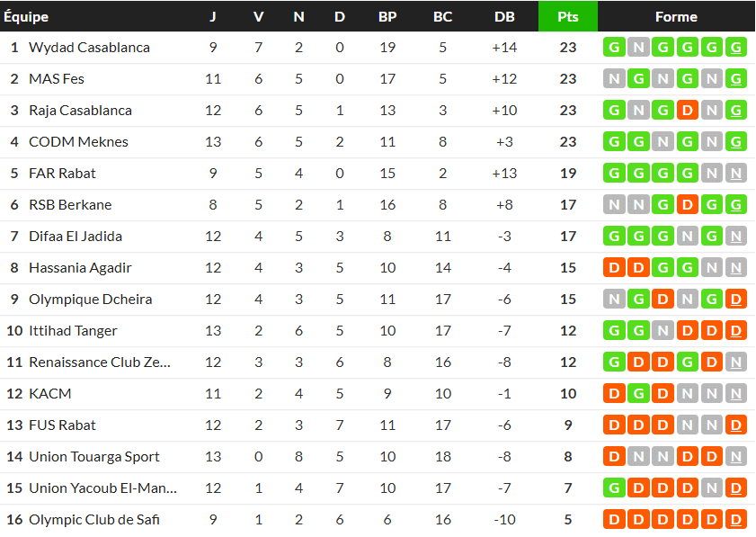
Task: Select the Forme column header
Action: pyautogui.click(x=676, y=17)
